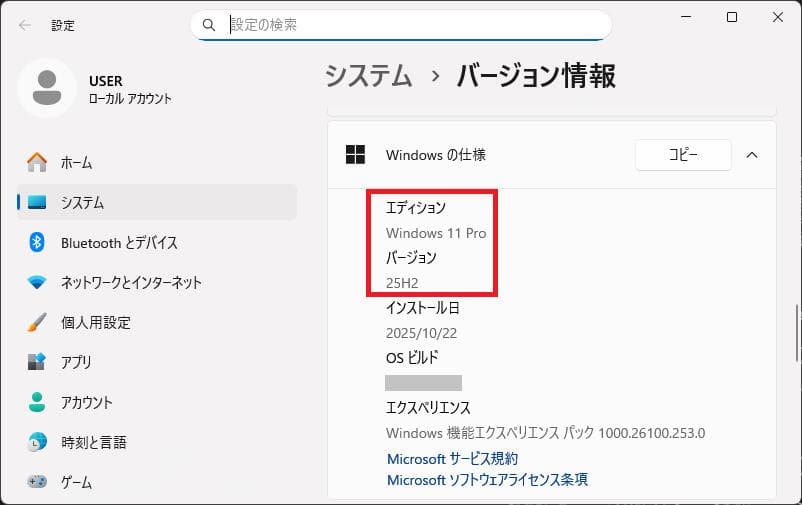Open ゲーム settings page
Screen dimensions: 802x505
point(157,481)
